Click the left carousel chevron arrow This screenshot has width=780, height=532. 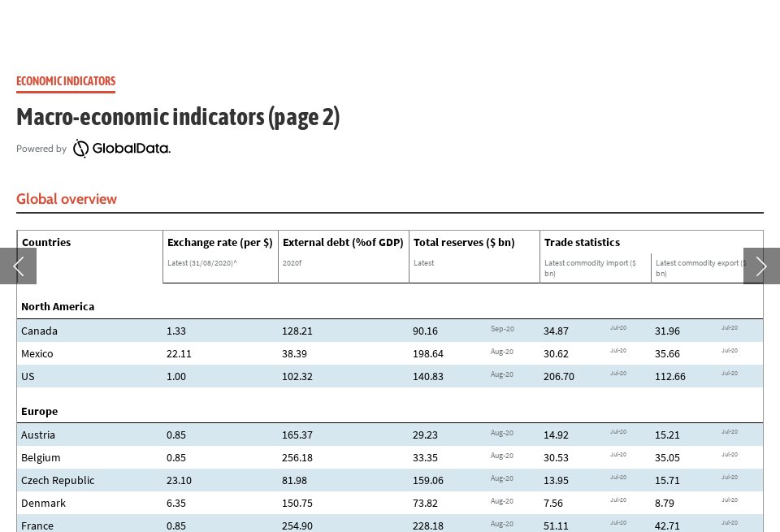tap(18, 266)
